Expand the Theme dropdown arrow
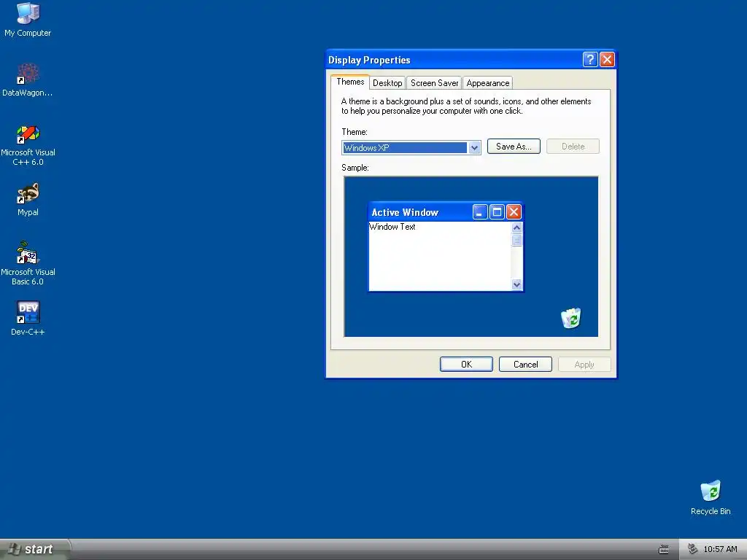This screenshot has height=560, width=747. pyautogui.click(x=474, y=147)
